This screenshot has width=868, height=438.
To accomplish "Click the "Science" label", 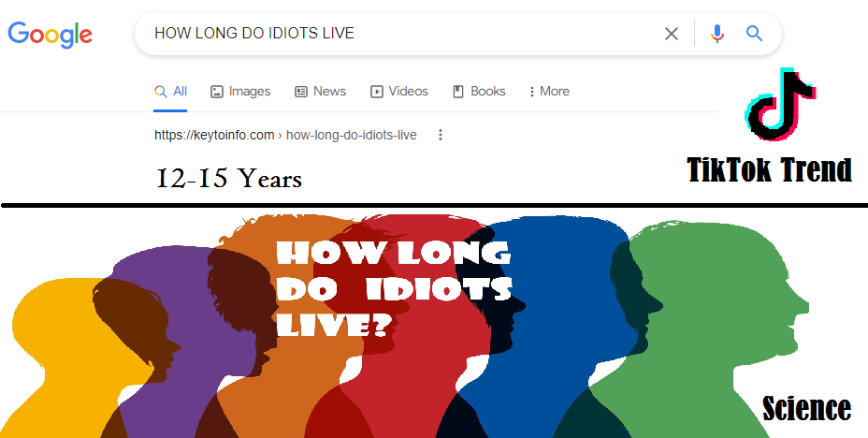I will 806,409.
